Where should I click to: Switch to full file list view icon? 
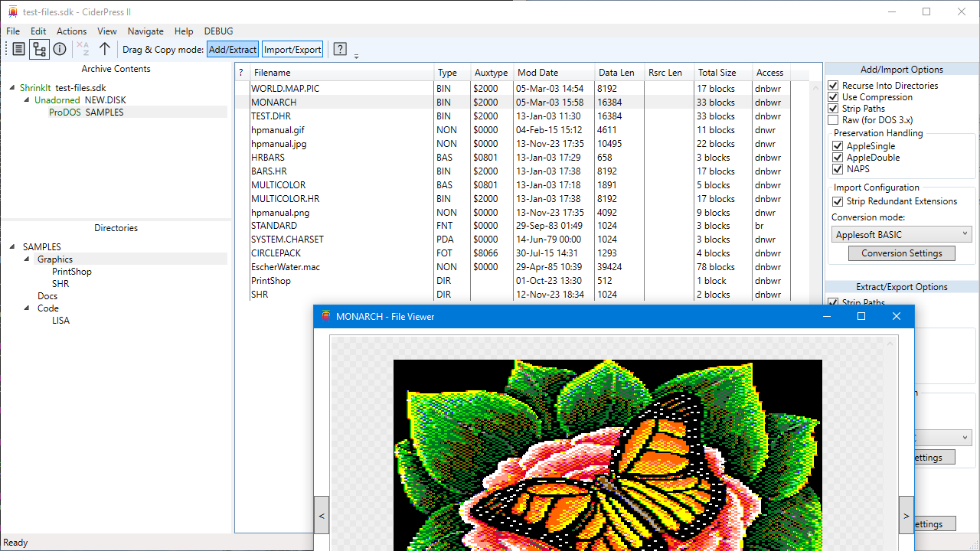[x=19, y=50]
